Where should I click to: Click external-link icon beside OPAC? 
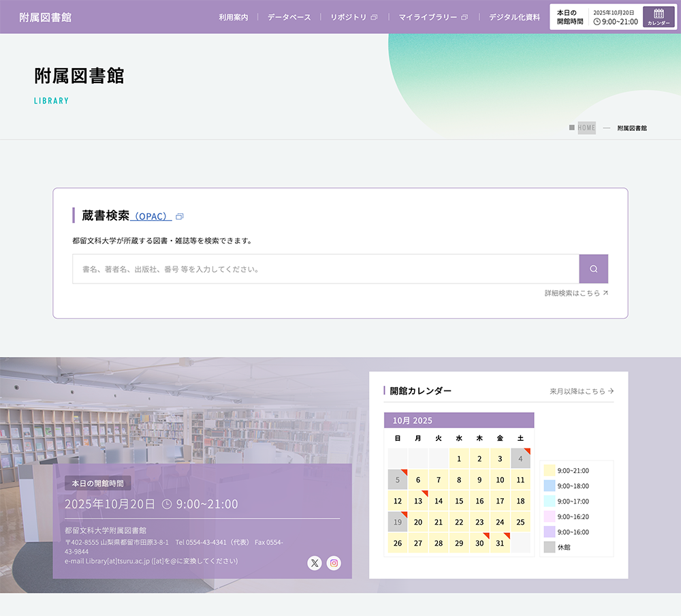coord(180,217)
